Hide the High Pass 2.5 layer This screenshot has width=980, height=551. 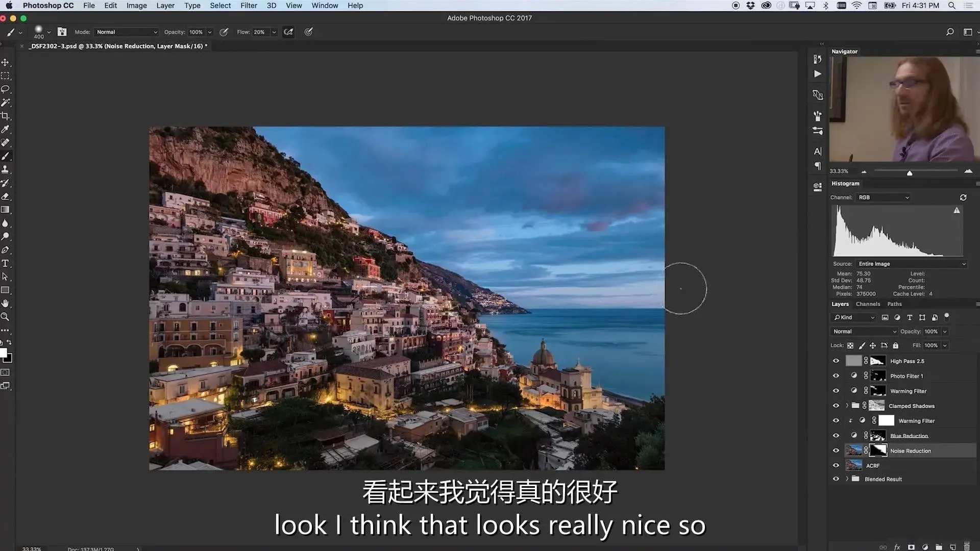(836, 361)
